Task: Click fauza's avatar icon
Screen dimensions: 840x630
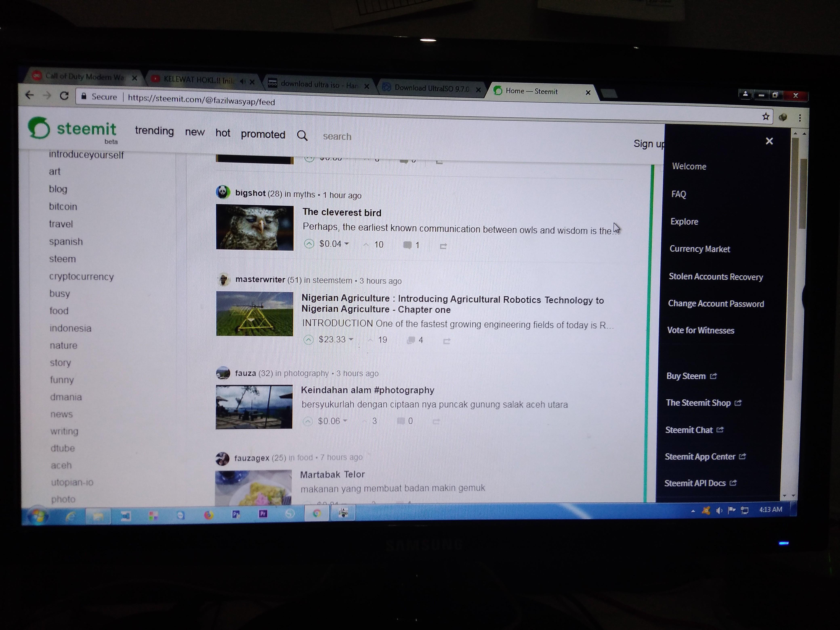Action: [223, 373]
